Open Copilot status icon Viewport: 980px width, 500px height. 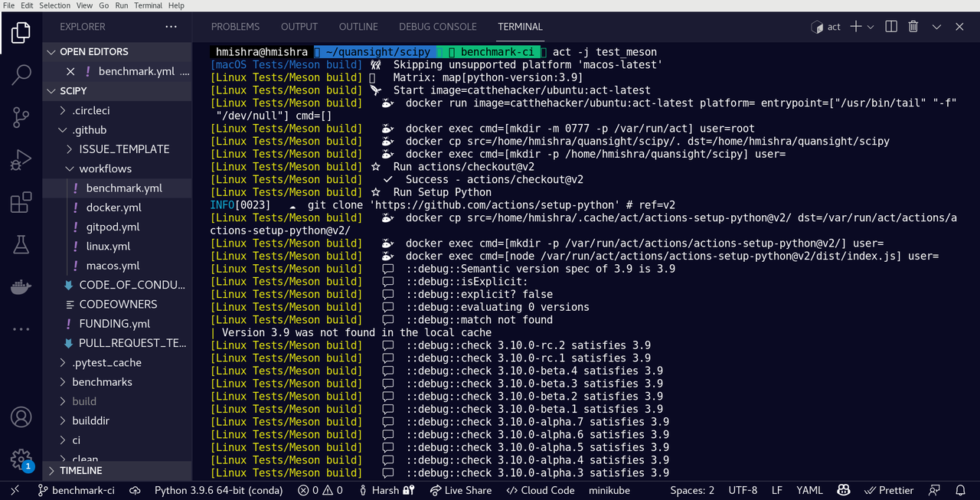pyautogui.click(x=844, y=490)
